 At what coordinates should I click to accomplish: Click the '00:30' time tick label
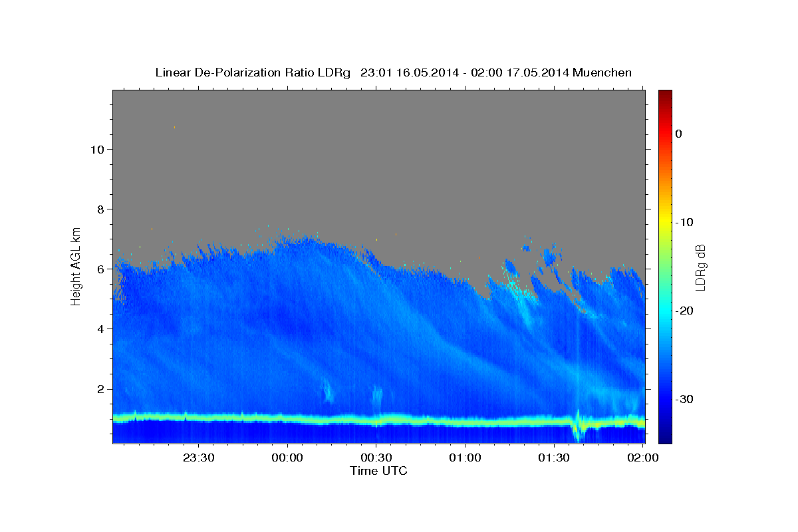tap(376, 458)
